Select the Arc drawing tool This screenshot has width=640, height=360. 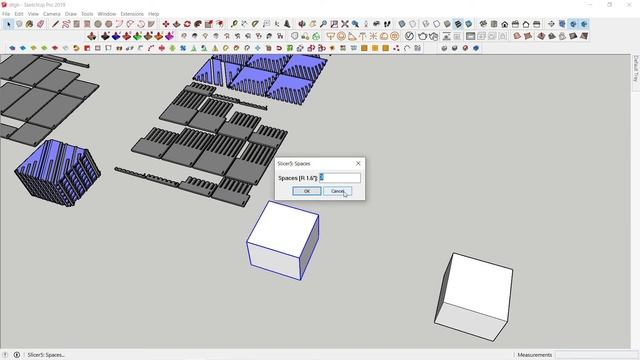[x=119, y=24]
